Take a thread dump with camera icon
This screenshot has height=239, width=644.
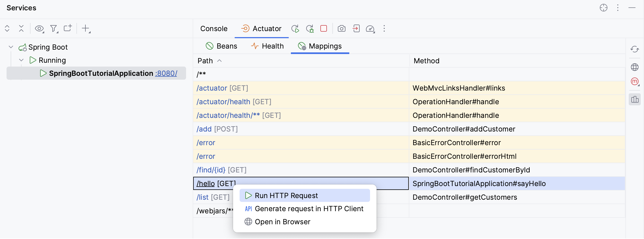(x=342, y=28)
